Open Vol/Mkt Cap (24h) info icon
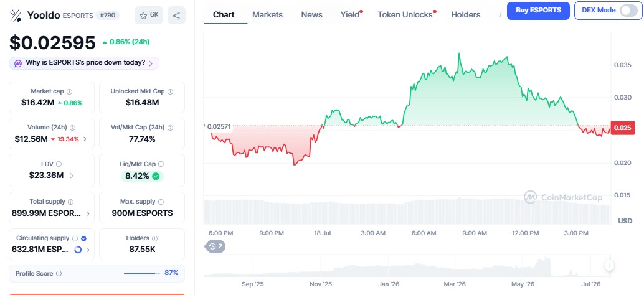This screenshot has height=295, width=644. tap(170, 128)
